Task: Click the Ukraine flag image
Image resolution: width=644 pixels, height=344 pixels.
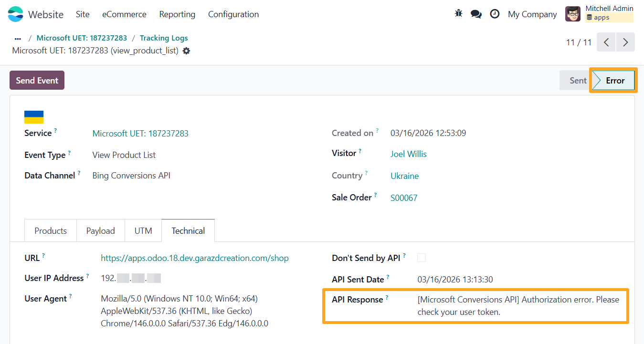Action: [34, 117]
